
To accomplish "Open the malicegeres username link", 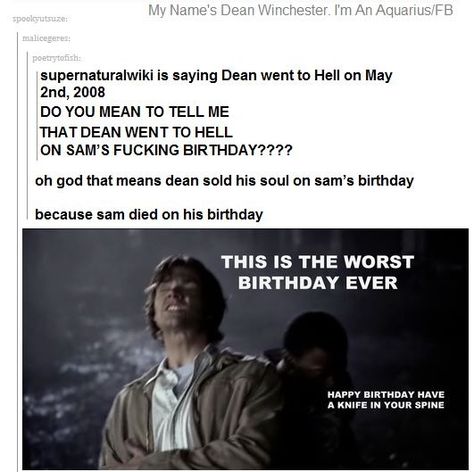I will tap(46, 39).
